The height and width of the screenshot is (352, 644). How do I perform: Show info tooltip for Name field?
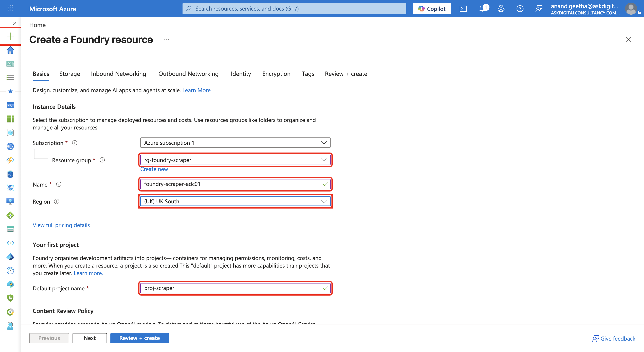point(59,184)
